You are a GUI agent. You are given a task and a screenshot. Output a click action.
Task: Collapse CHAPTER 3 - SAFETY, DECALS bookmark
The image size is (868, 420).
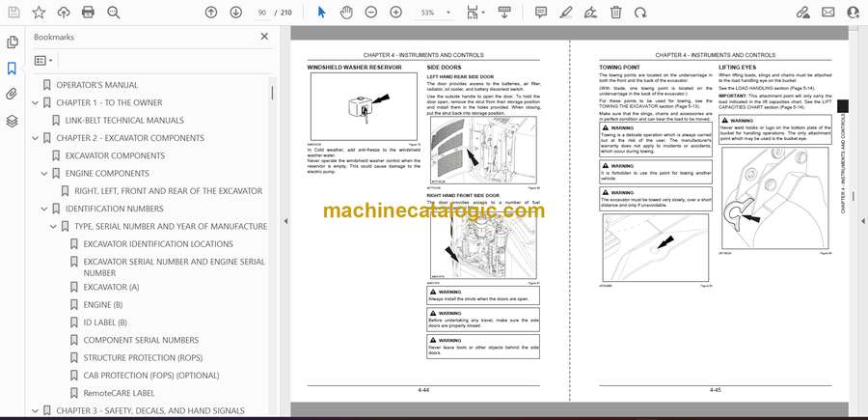tap(36, 410)
